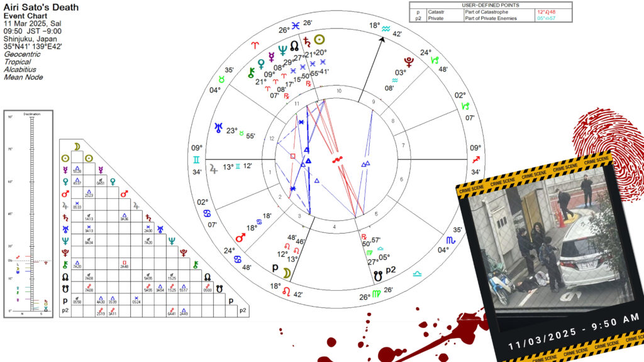Select the Midheaven arrow tip at 18° Aquarius
Image resolution: width=644 pixels, height=362 pixels.
tap(383, 38)
